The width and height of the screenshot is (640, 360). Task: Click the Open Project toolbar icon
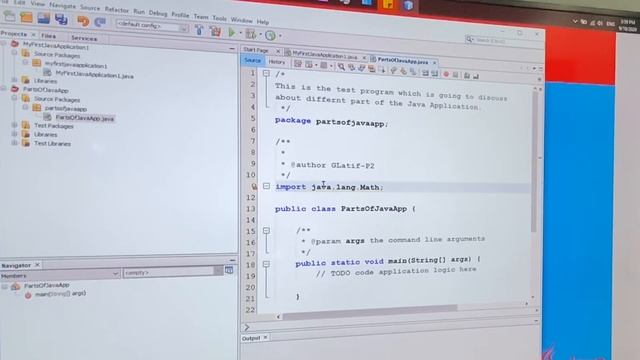pos(44,18)
